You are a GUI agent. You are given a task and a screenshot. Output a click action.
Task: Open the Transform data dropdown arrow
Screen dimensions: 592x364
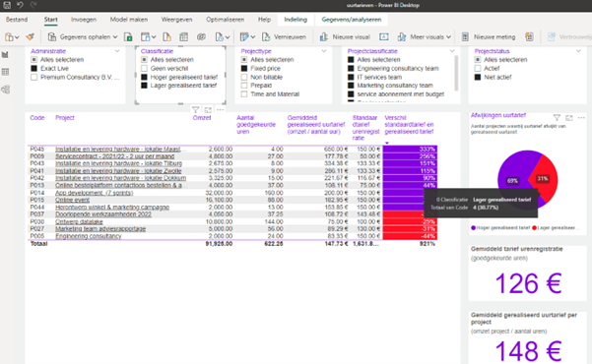253,37
